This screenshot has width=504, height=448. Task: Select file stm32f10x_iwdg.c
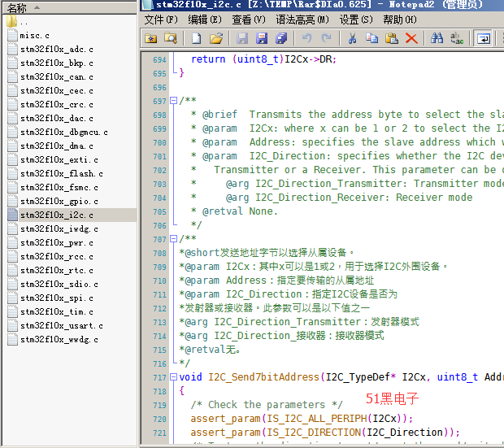coord(59,229)
